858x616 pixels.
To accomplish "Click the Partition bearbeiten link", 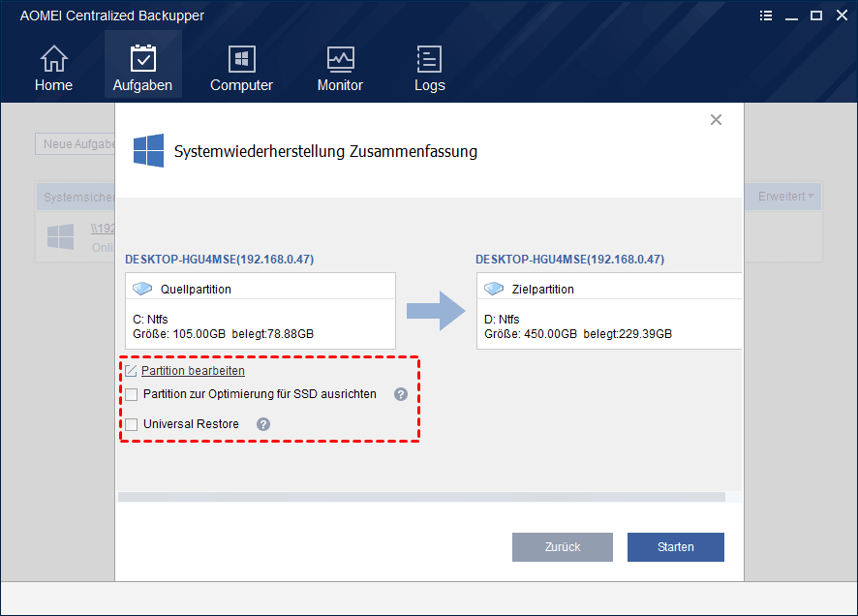I will coord(193,370).
